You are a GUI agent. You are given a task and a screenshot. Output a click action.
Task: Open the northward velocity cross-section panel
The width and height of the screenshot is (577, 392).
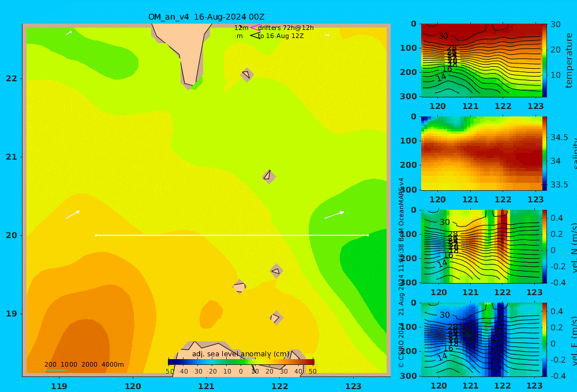(481, 246)
